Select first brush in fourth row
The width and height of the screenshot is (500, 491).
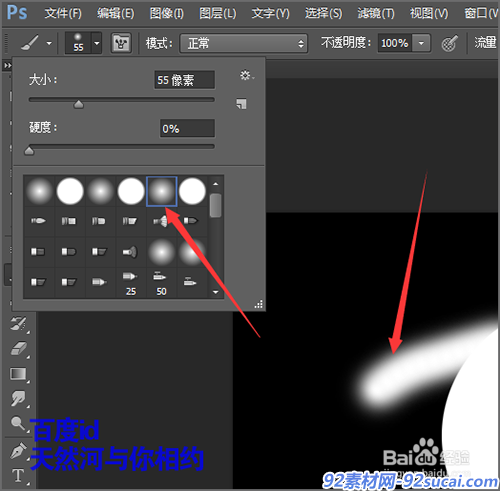coord(38,282)
